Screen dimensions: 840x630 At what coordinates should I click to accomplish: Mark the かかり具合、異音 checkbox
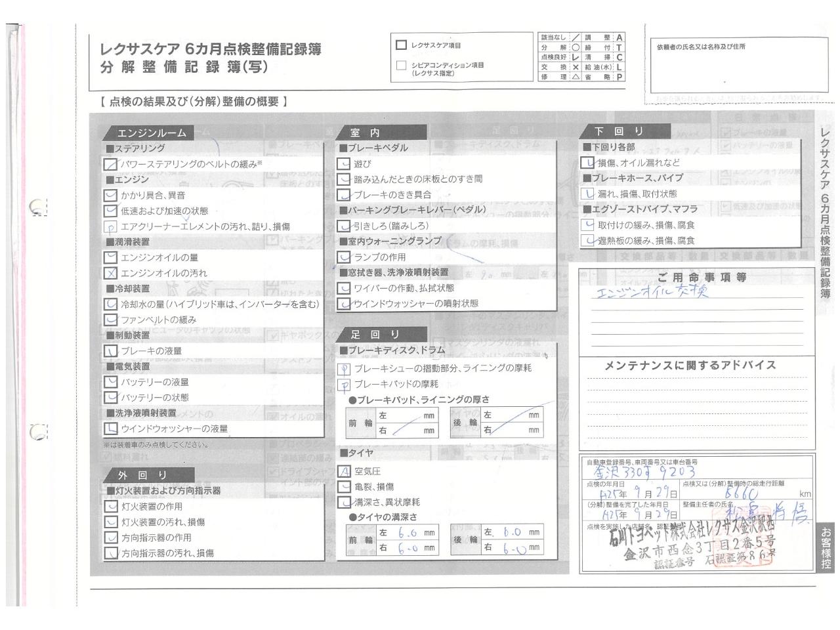click(111, 195)
